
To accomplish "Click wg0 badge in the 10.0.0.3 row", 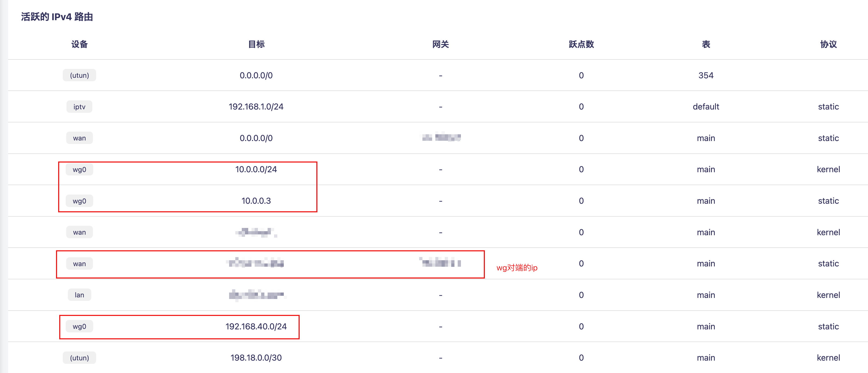I will 79,201.
